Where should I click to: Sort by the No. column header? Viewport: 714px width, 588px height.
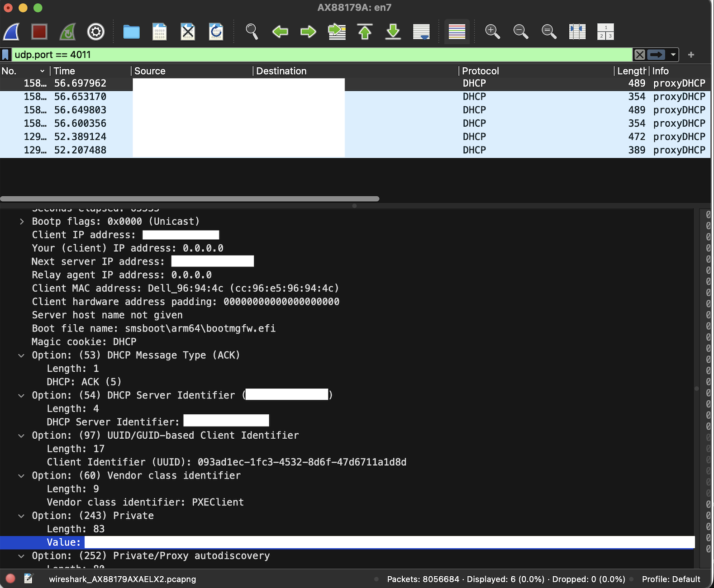[x=24, y=71]
